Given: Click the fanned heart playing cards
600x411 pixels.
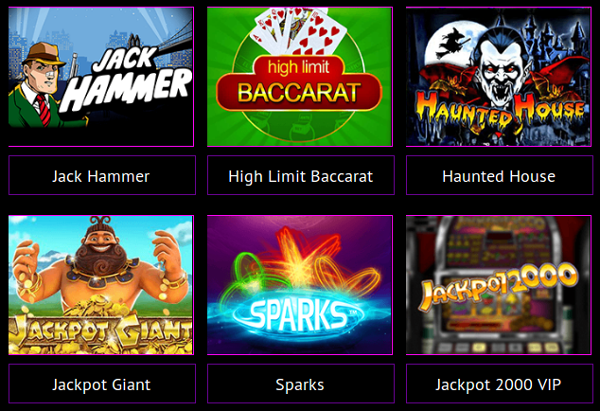Looking at the screenshot, I should [x=298, y=31].
